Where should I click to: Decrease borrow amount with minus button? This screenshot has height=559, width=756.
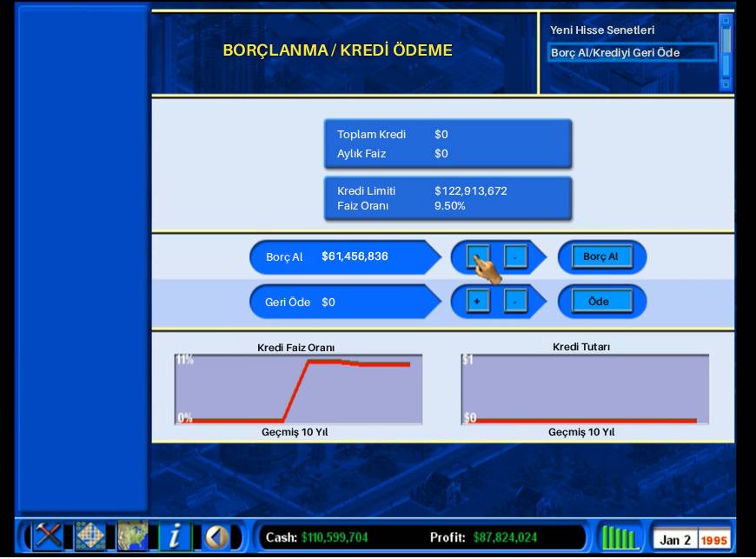pyautogui.click(x=515, y=256)
